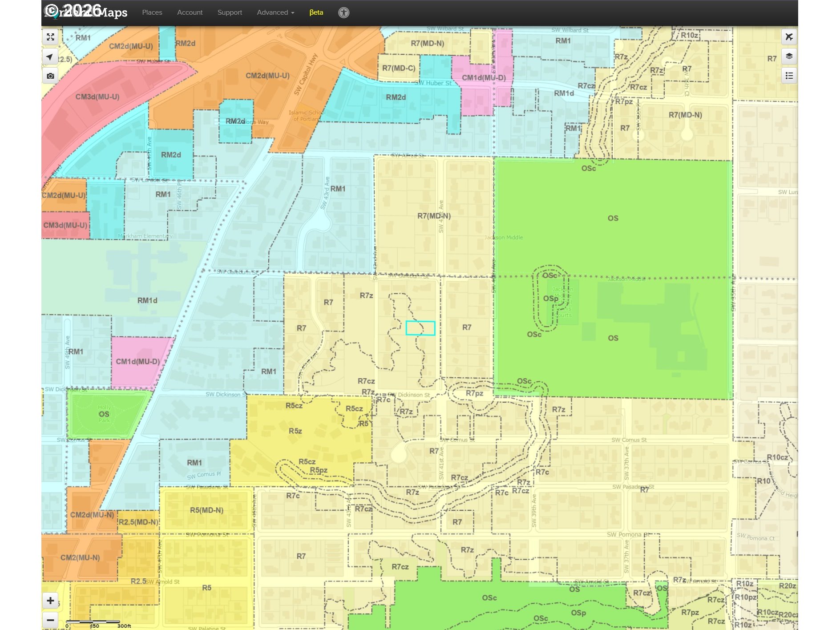Zoom out with the minus button
Screen dimensions: 840x630
[x=50, y=620]
